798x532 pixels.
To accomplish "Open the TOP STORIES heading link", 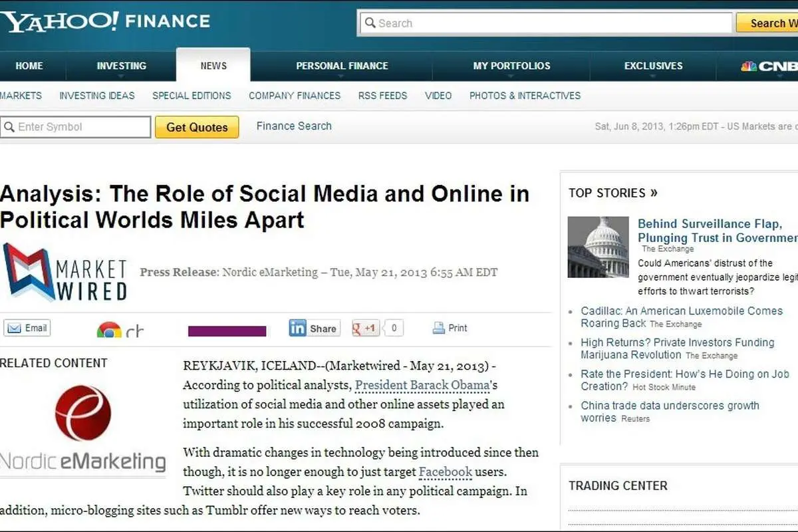I will [613, 193].
